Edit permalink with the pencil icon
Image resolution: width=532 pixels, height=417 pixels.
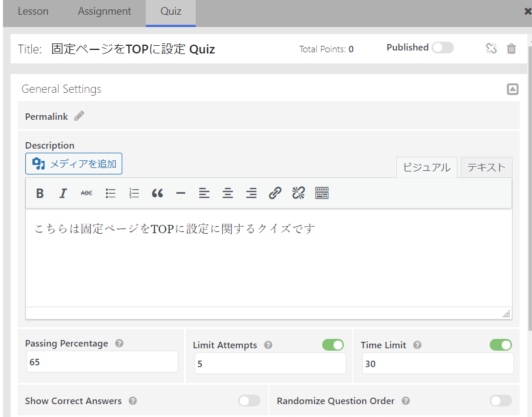[x=79, y=116]
